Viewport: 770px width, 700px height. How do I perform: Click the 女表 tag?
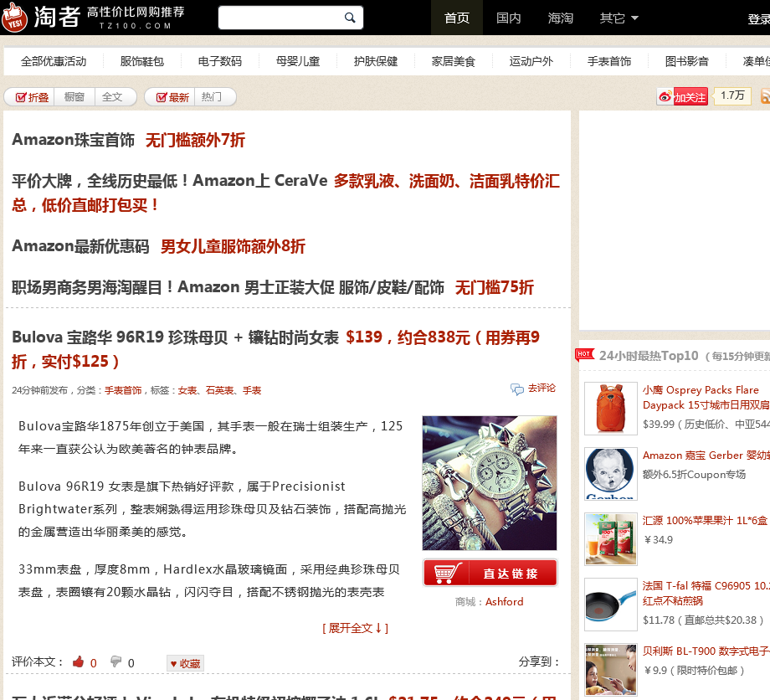[187, 390]
